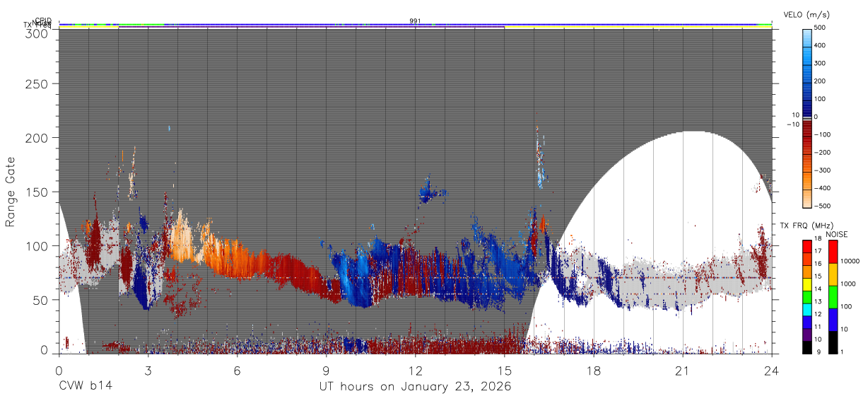868x401 pixels.
Task: Click the black 9–10 MHz TX FRQ swatch
Action: click(x=807, y=347)
